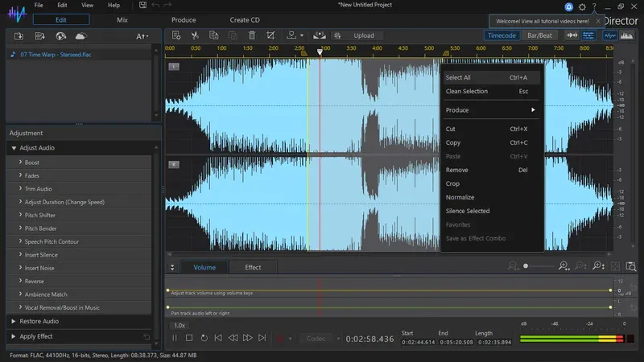644x362 pixels.
Task: Click the scissors Cut icon in toolbar
Action: [x=195, y=35]
